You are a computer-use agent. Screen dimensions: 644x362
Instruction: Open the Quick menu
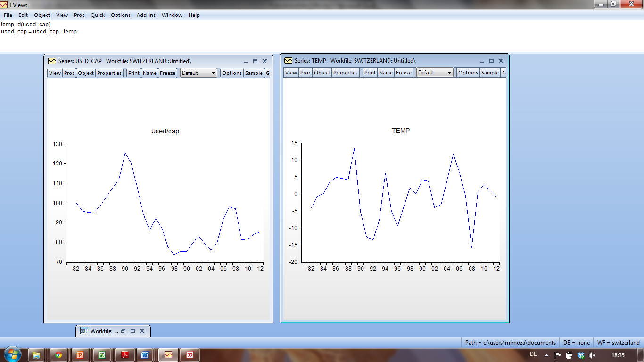[97, 15]
